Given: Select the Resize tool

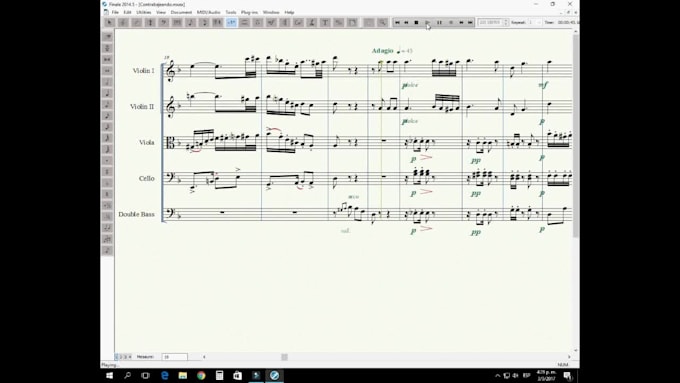Looking at the screenshot, I should coord(339,22).
